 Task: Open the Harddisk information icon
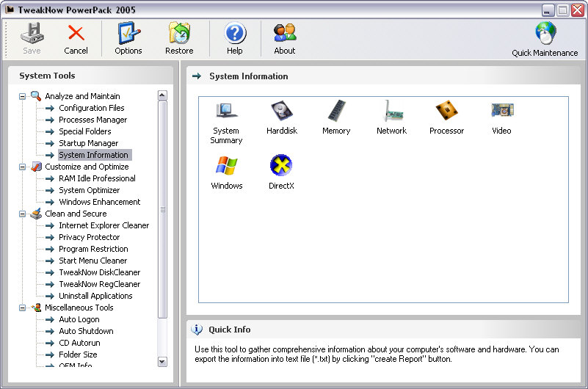coord(282,112)
